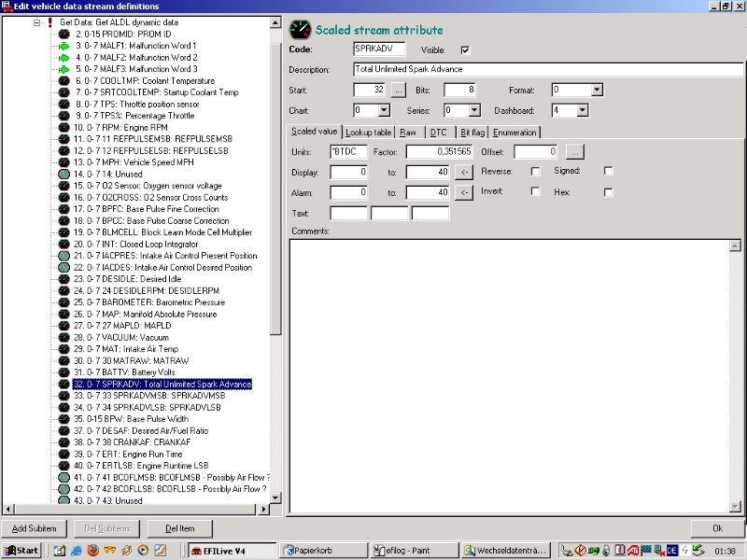Click icon beside 14 Unused entry
This screenshot has height=560, width=747.
coord(63,175)
